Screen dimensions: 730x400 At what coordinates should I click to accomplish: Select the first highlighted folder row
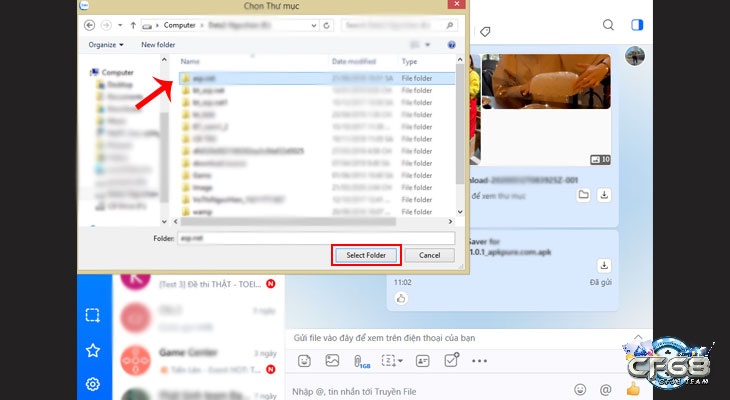coord(317,78)
